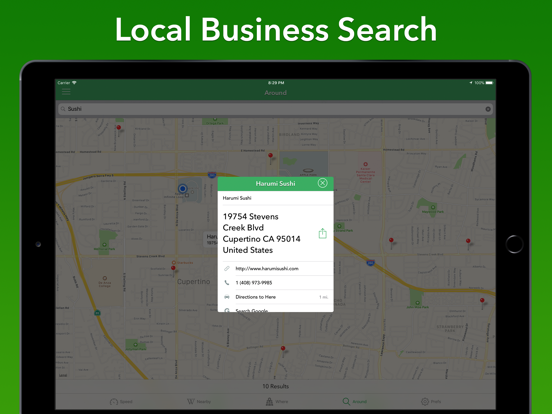Open the hamburger menu in the header
This screenshot has height=414, width=552.
pos(66,92)
